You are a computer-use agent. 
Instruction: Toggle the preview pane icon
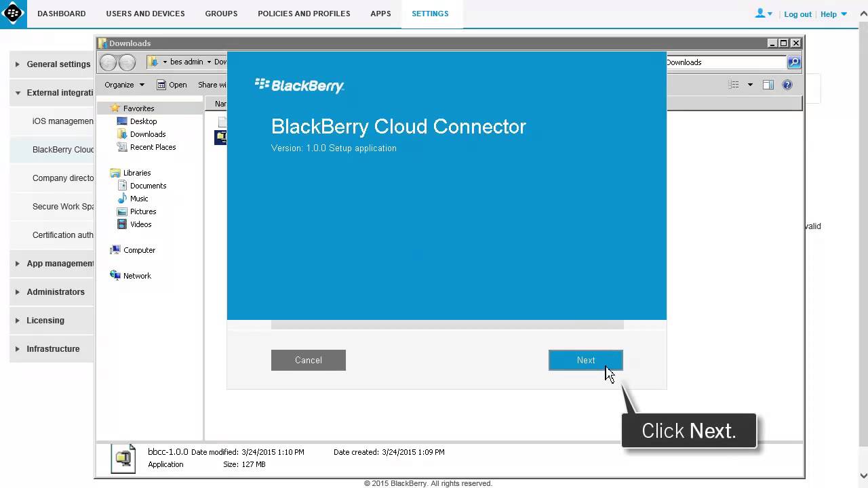click(768, 85)
